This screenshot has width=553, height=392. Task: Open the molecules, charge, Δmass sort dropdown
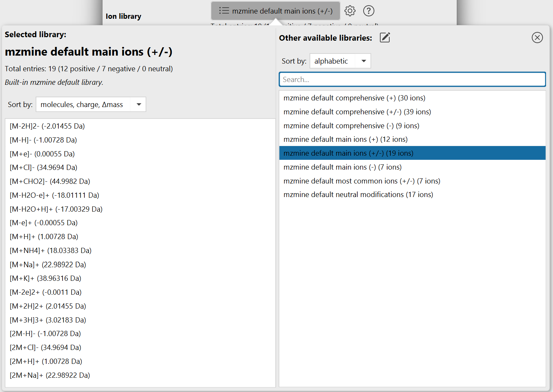(x=91, y=104)
